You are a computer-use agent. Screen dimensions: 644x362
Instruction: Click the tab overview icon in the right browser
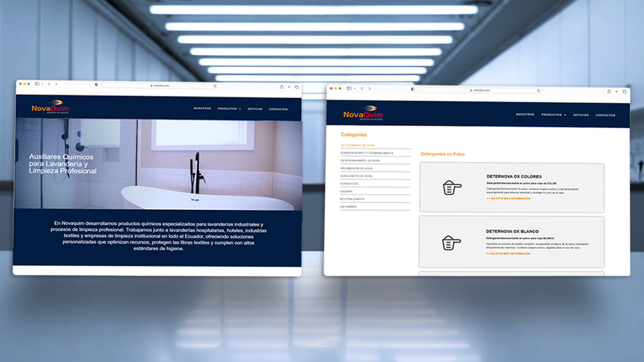pyautogui.click(x=624, y=91)
